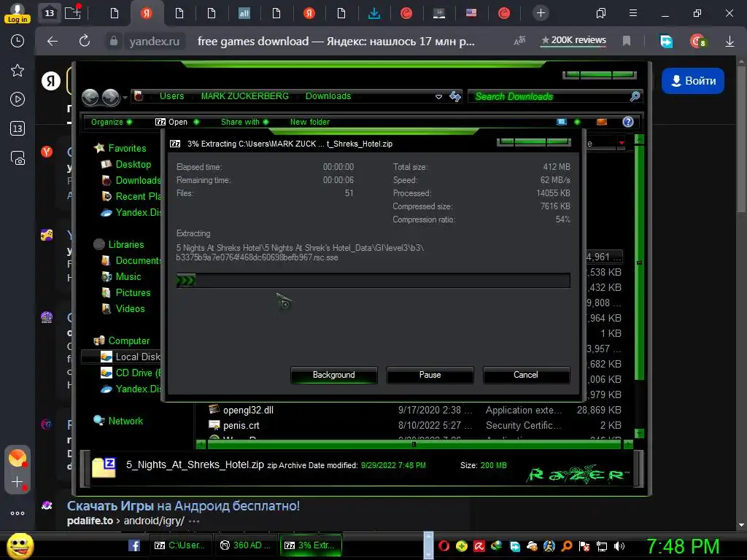Screen dimensions: 747x560
Task: Click the extraction progress bar
Action: pos(373,281)
